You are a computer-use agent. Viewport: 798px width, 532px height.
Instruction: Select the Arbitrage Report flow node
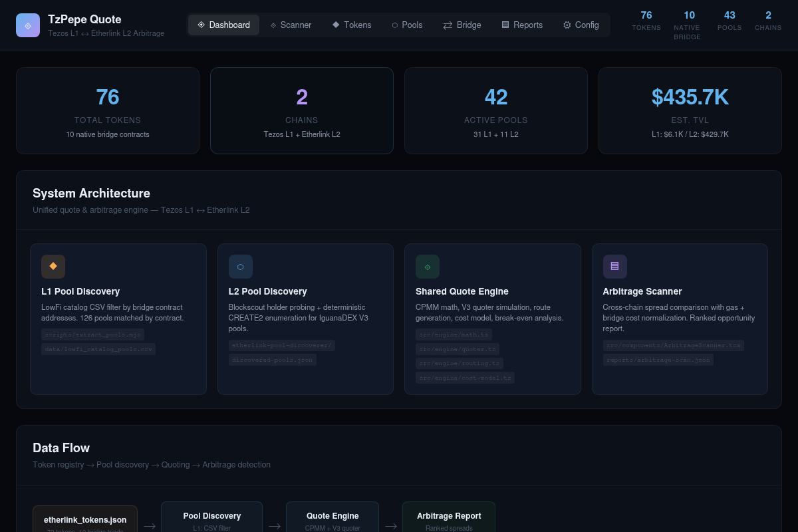click(449, 517)
